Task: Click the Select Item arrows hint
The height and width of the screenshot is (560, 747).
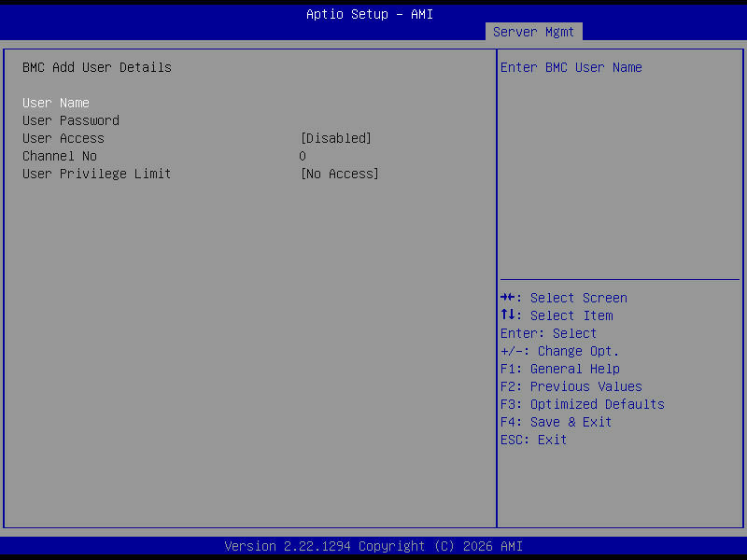Action: click(557, 315)
